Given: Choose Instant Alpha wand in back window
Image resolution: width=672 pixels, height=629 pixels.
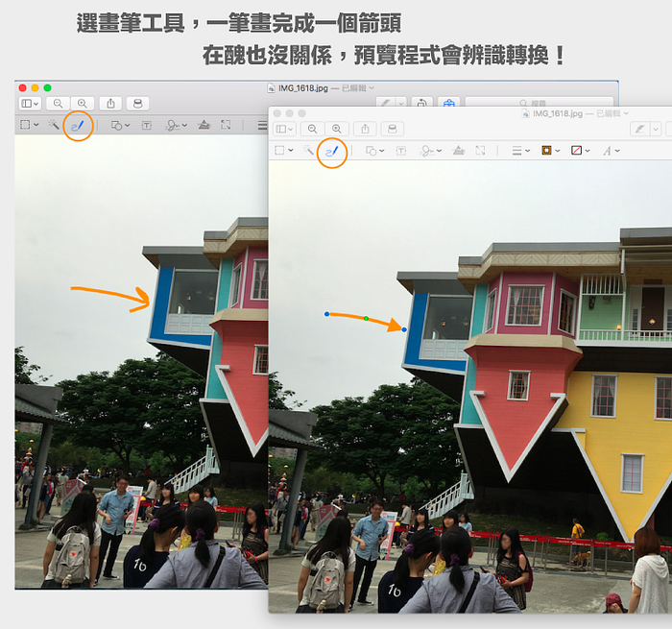Looking at the screenshot, I should click(x=54, y=125).
